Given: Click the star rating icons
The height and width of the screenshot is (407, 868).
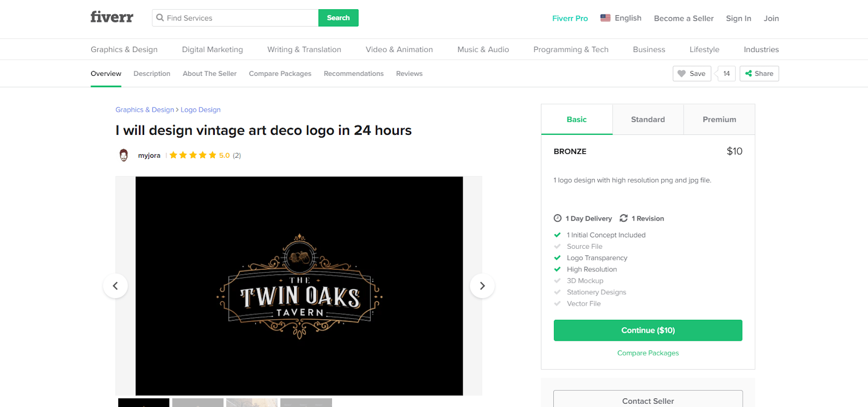Looking at the screenshot, I should pyautogui.click(x=193, y=155).
